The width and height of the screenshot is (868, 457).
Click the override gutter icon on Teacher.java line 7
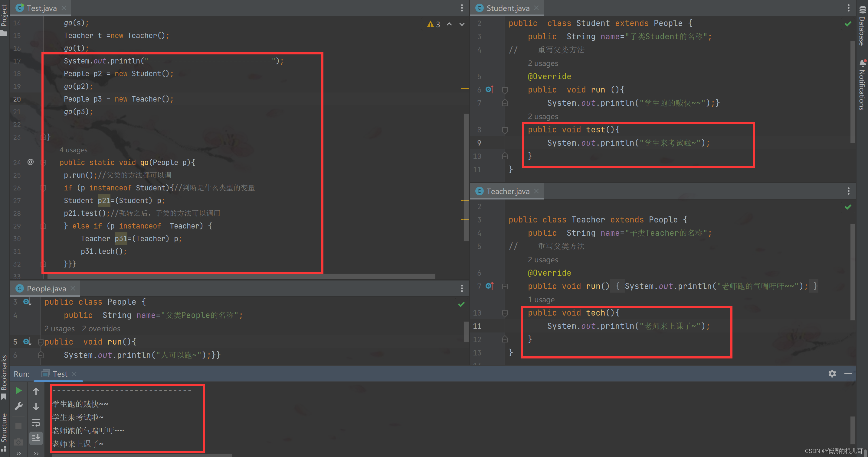pyautogui.click(x=490, y=286)
